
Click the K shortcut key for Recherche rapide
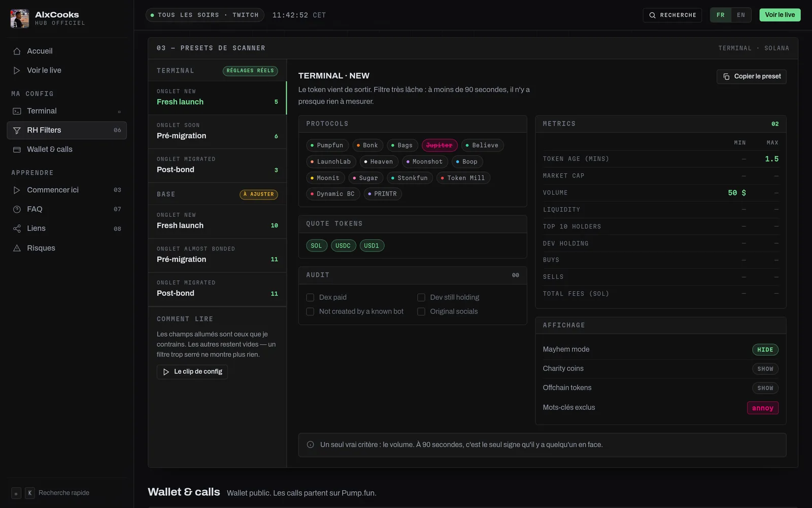30,493
